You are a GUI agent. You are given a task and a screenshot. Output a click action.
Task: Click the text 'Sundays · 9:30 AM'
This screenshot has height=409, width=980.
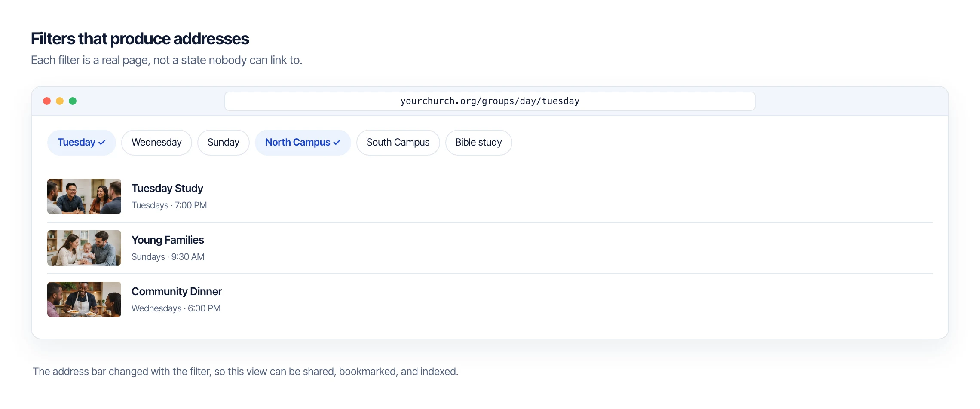[x=168, y=257]
